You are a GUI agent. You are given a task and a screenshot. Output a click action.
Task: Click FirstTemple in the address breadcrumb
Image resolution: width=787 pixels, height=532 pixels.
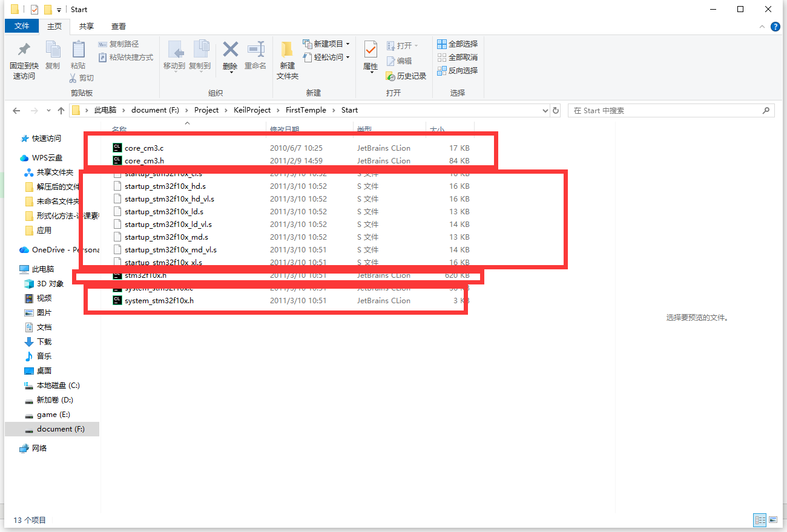tap(306, 110)
